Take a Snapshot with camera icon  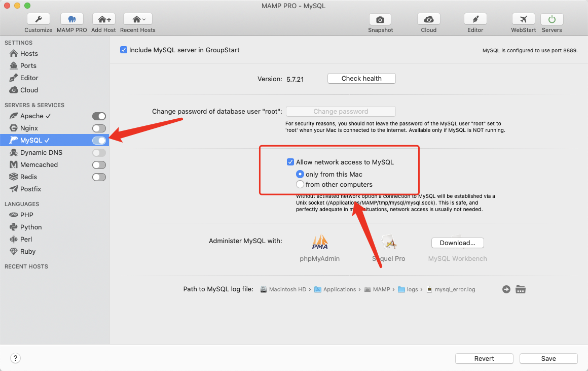coord(380,19)
